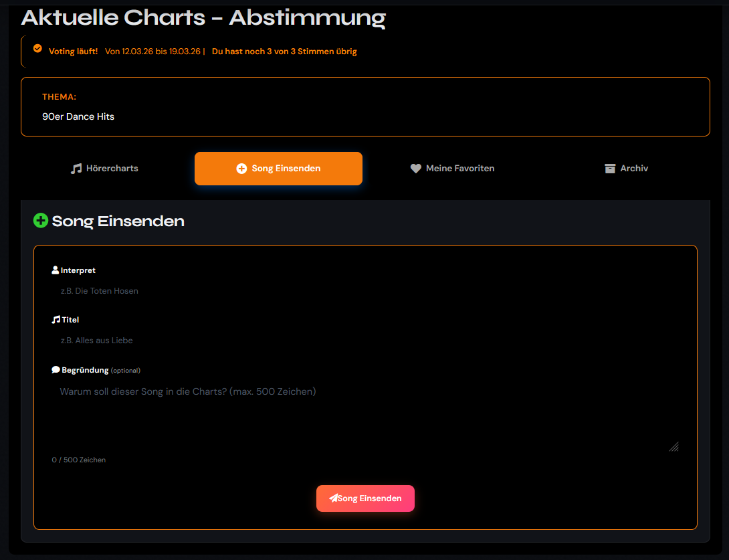
Task: Click the music note icon next to Titel
Action: click(x=56, y=320)
